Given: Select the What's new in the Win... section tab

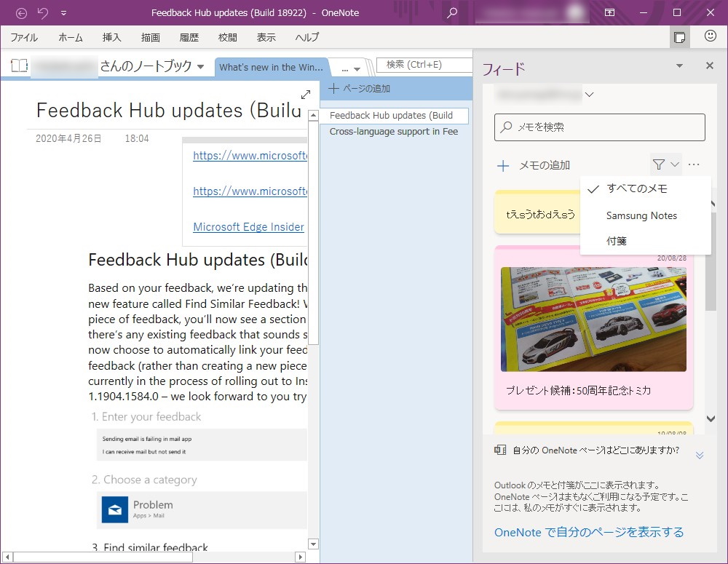Looking at the screenshot, I should pyautogui.click(x=271, y=67).
